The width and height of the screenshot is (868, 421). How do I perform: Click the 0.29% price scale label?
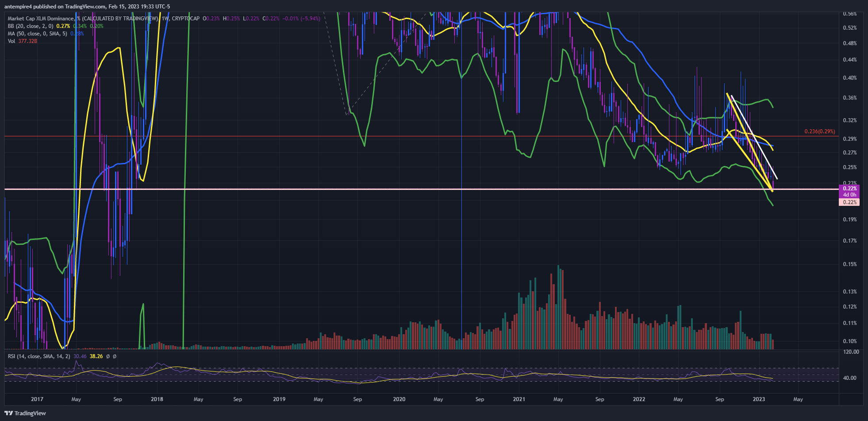[850, 139]
